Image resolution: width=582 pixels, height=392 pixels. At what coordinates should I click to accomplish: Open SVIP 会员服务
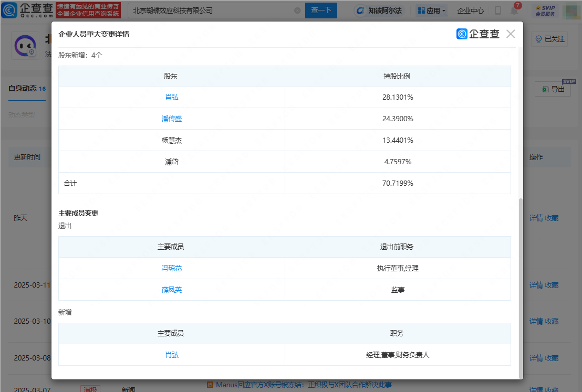545,10
